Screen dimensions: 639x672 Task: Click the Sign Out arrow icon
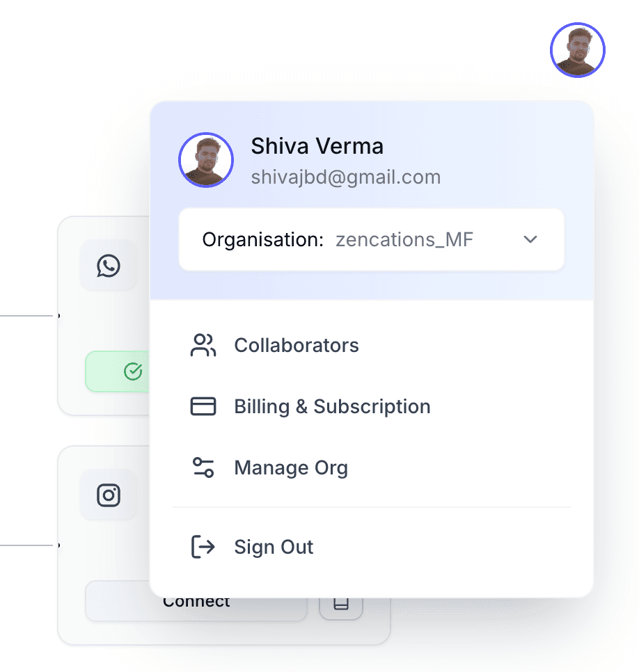click(203, 547)
